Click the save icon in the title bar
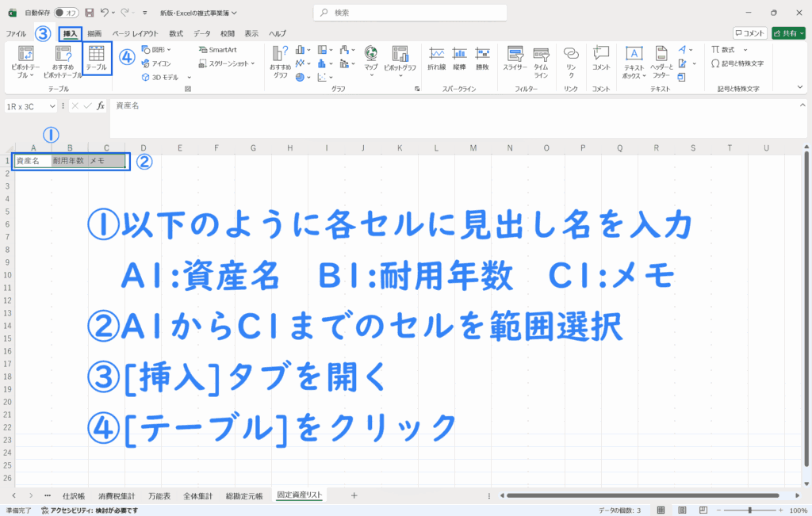 (x=89, y=13)
